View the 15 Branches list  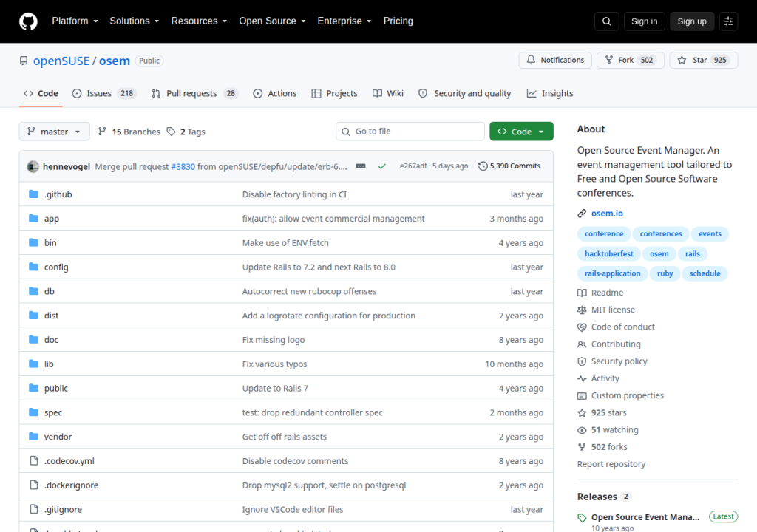[x=129, y=132]
